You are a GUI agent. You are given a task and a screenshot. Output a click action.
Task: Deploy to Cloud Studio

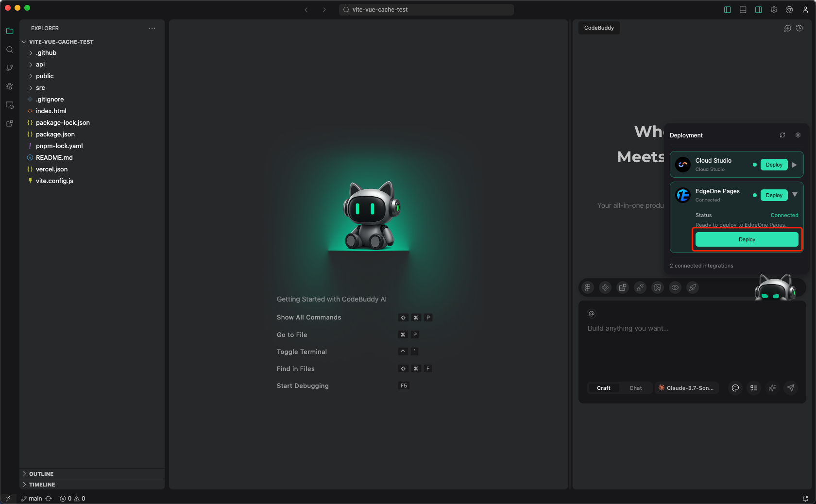774,165
